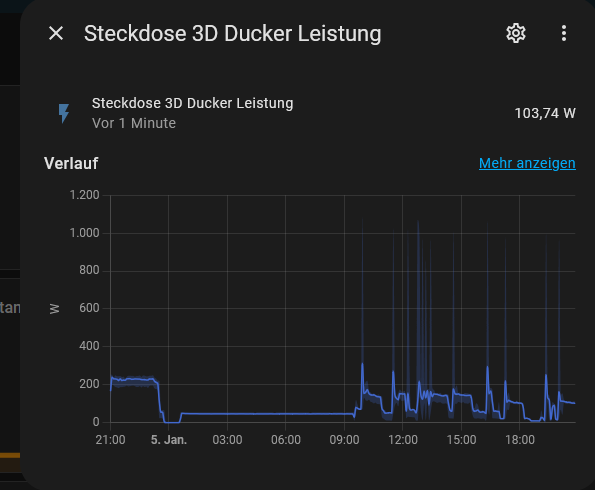Click the Verlauf section heading
This screenshot has width=595, height=490.
coord(71,164)
